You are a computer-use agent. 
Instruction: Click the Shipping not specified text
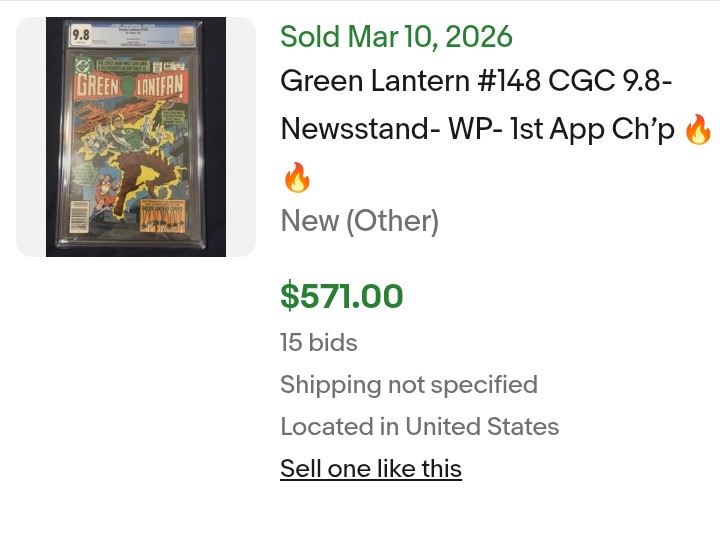pyautogui.click(x=409, y=385)
